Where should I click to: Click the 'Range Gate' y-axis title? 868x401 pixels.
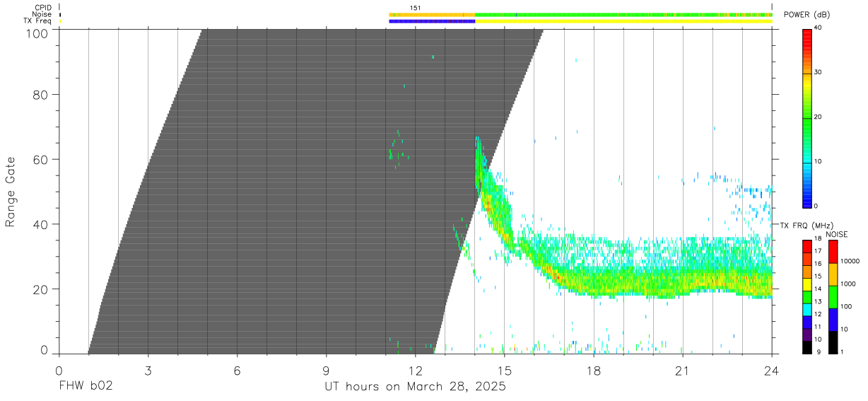[11, 192]
